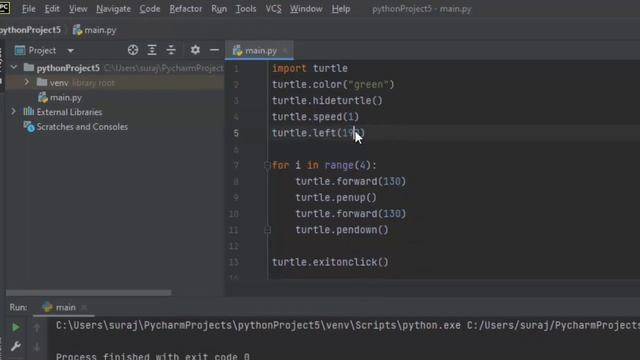Open the Help menu

(x=341, y=9)
